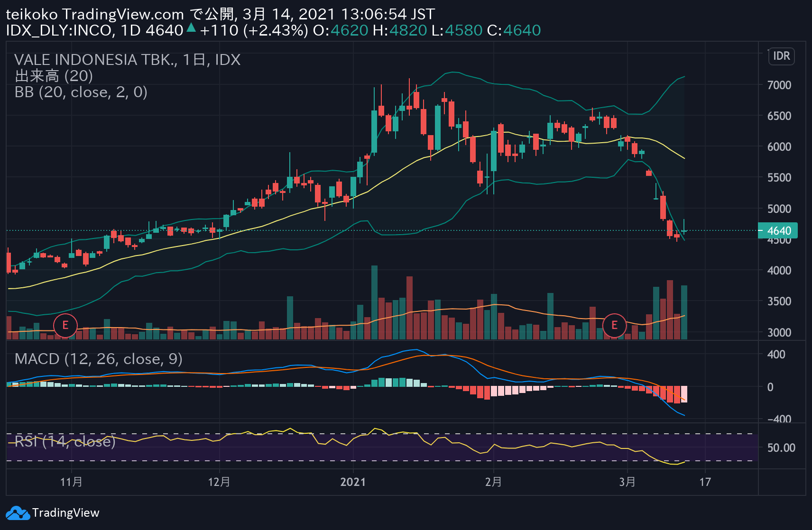Image resolution: width=812 pixels, height=530 pixels.
Task: Select the BB (20, close, 2, 0) label
Action: tap(81, 92)
